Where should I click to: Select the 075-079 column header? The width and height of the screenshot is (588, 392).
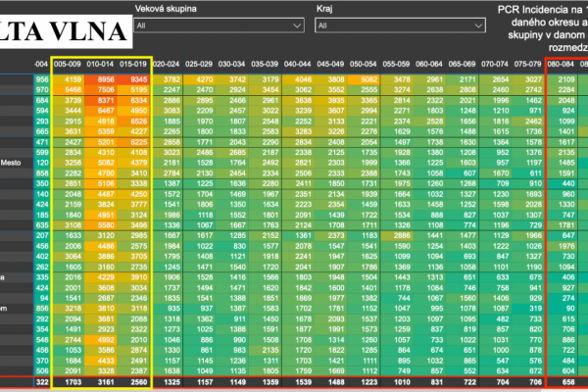(x=530, y=64)
